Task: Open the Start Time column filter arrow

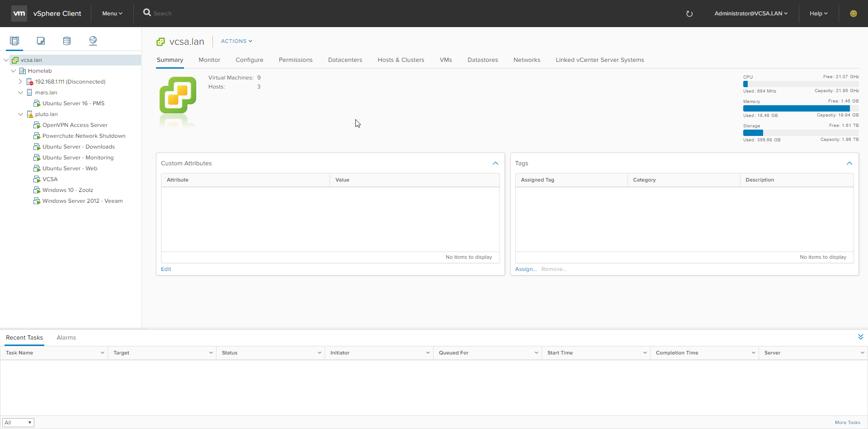Action: tap(645, 353)
